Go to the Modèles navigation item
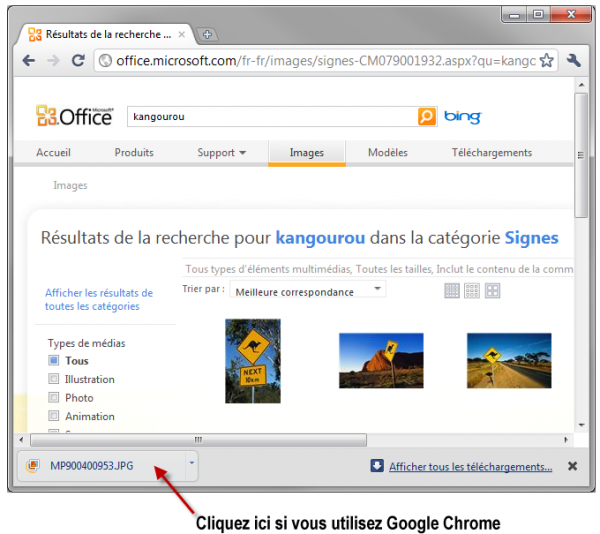 [x=388, y=153]
